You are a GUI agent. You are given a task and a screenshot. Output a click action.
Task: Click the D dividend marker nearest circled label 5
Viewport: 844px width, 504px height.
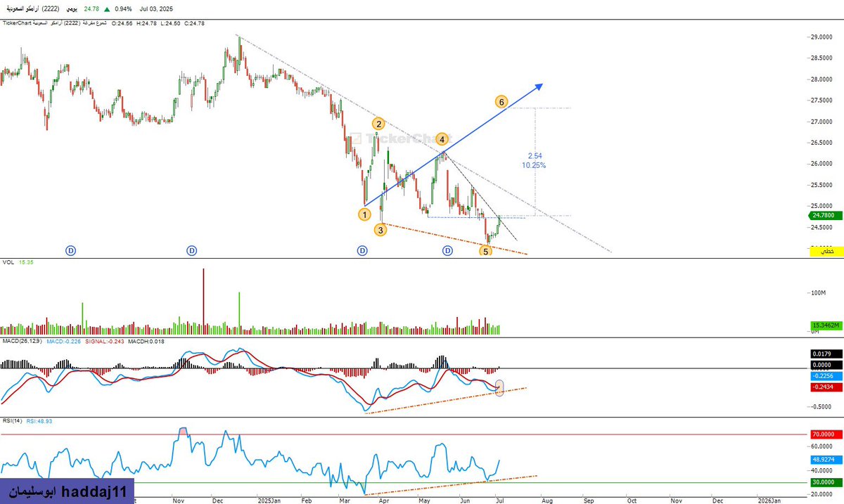click(x=447, y=250)
